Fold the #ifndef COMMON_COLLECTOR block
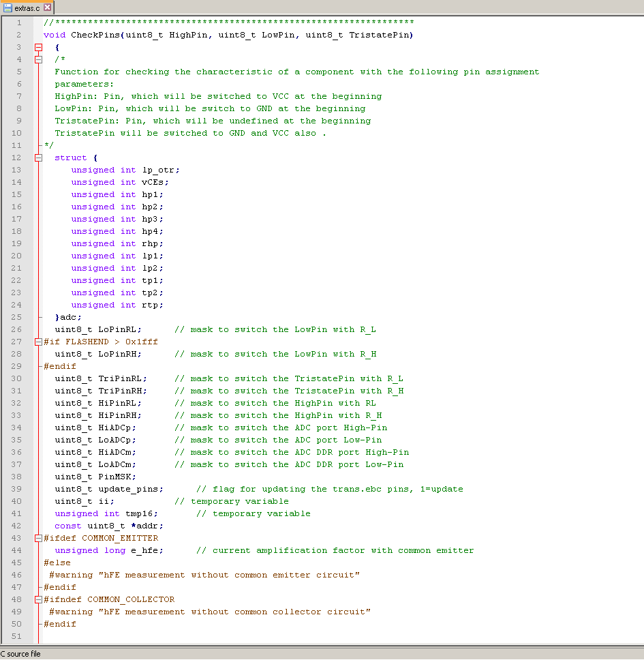The width and height of the screenshot is (644, 660). [x=39, y=599]
